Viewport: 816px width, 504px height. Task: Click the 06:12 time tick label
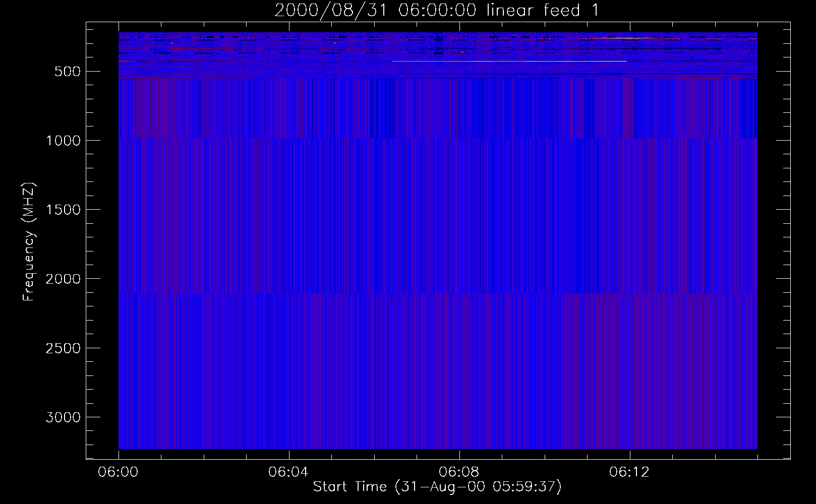[x=630, y=472]
